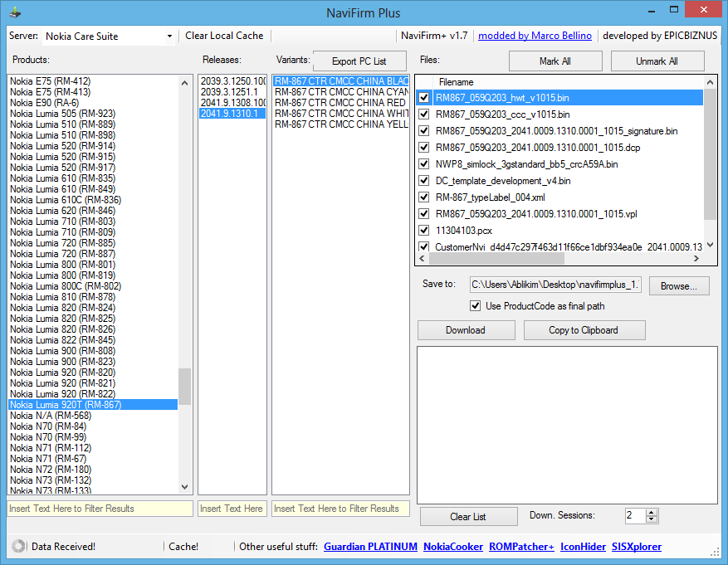Click the Clear List button
The width and height of the screenshot is (728, 565).
pyautogui.click(x=468, y=516)
